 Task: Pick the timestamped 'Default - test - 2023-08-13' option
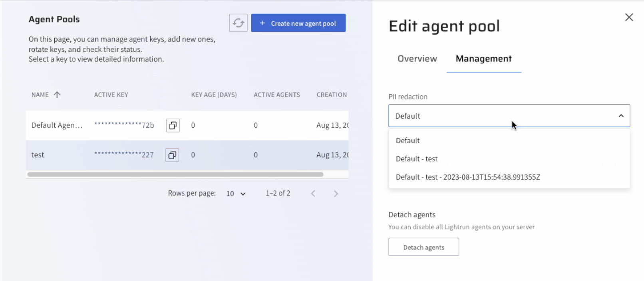[468, 177]
